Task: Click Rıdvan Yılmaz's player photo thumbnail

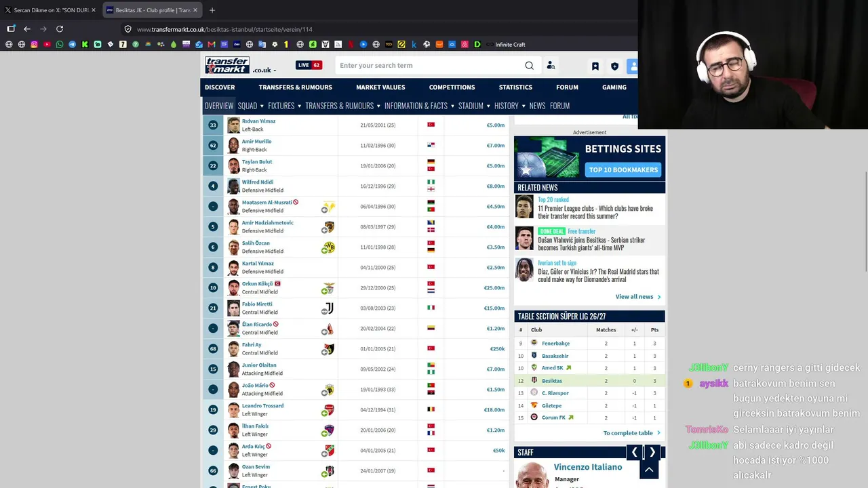Action: 233,125
